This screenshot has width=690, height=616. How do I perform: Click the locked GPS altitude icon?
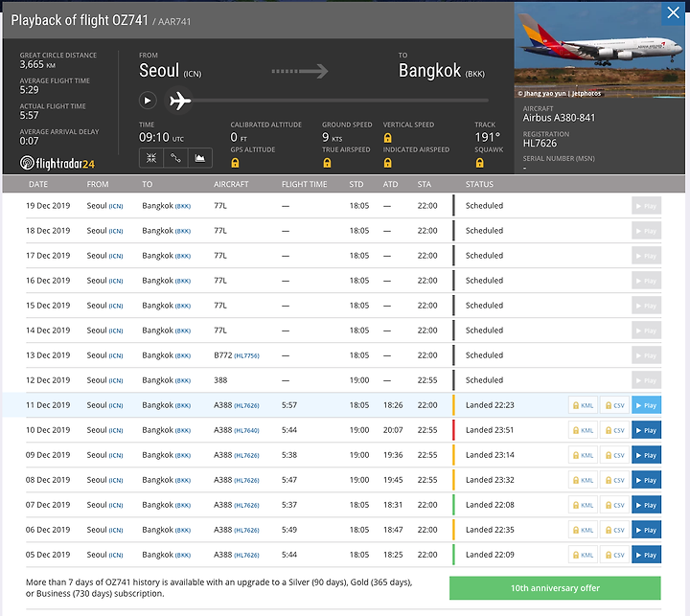point(236,163)
